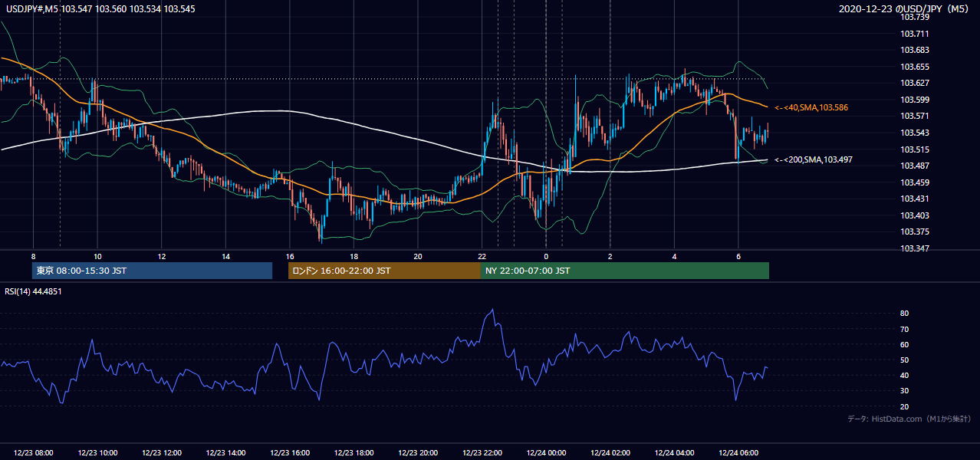This screenshot has width=980, height=460.
Task: Click price axis label 103.739
Action: tap(914, 17)
